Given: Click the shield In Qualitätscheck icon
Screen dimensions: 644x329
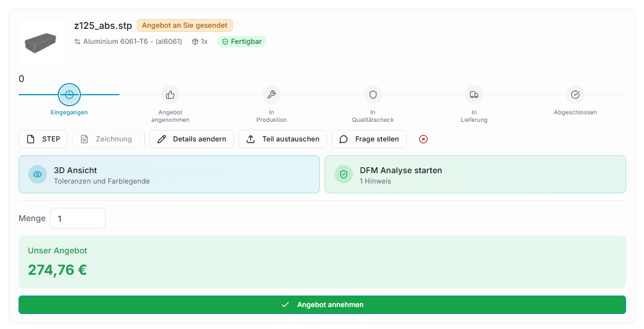Looking at the screenshot, I should [x=373, y=95].
